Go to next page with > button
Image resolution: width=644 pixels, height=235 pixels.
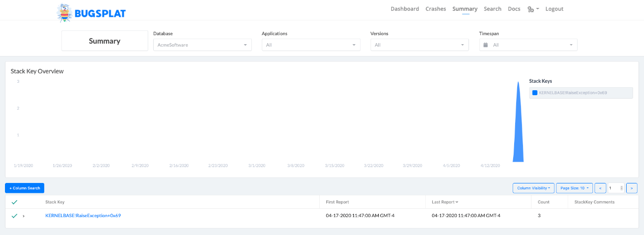tap(632, 188)
